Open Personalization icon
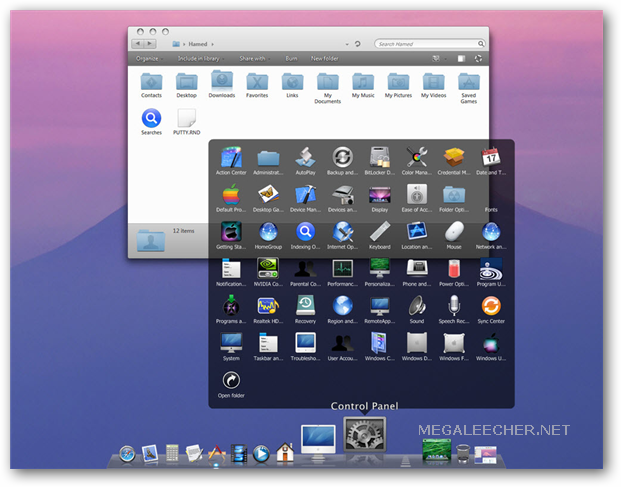 click(379, 269)
